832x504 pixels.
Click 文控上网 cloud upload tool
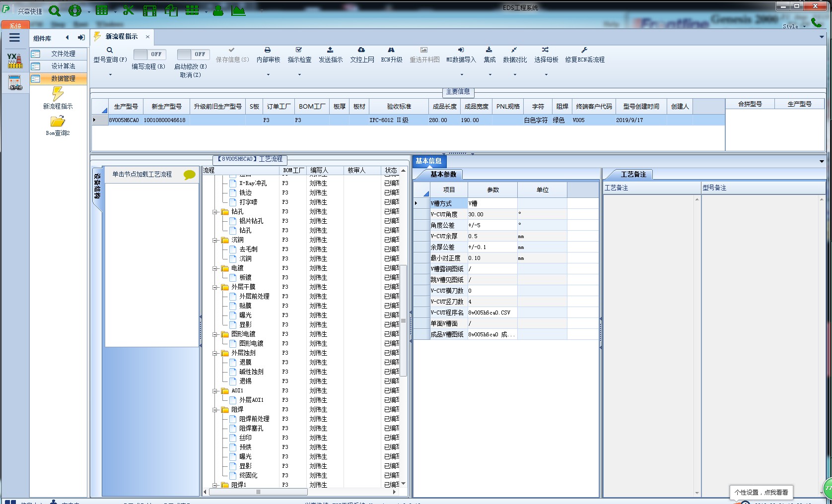pos(362,55)
